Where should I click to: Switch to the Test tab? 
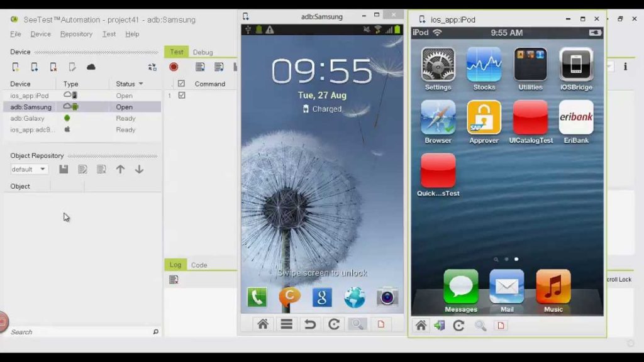[x=177, y=52]
